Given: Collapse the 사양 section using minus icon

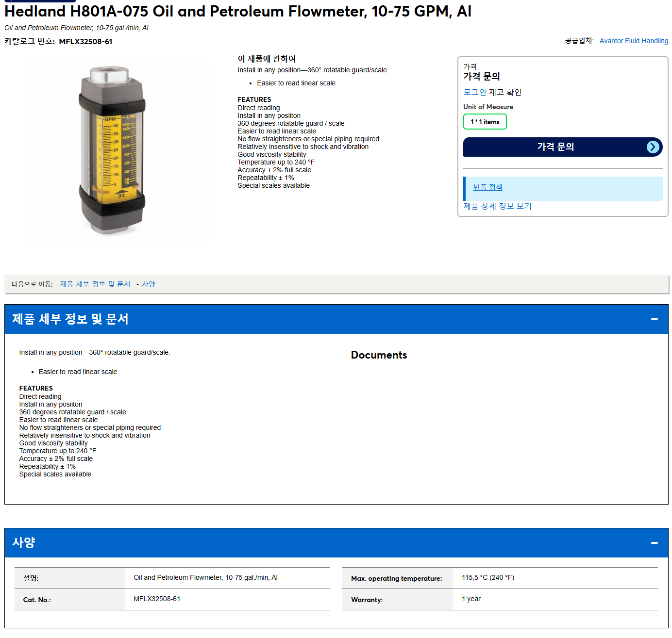Looking at the screenshot, I should pos(654,543).
